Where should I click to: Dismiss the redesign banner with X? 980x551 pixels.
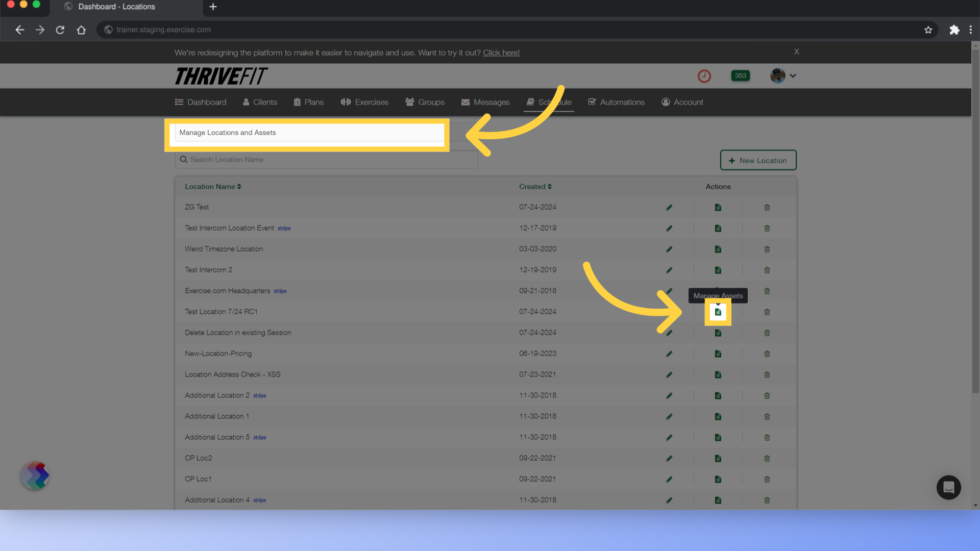click(x=796, y=52)
